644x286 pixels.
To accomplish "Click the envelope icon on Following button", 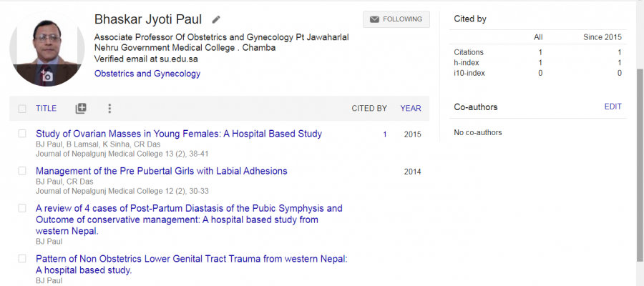I will (x=374, y=19).
